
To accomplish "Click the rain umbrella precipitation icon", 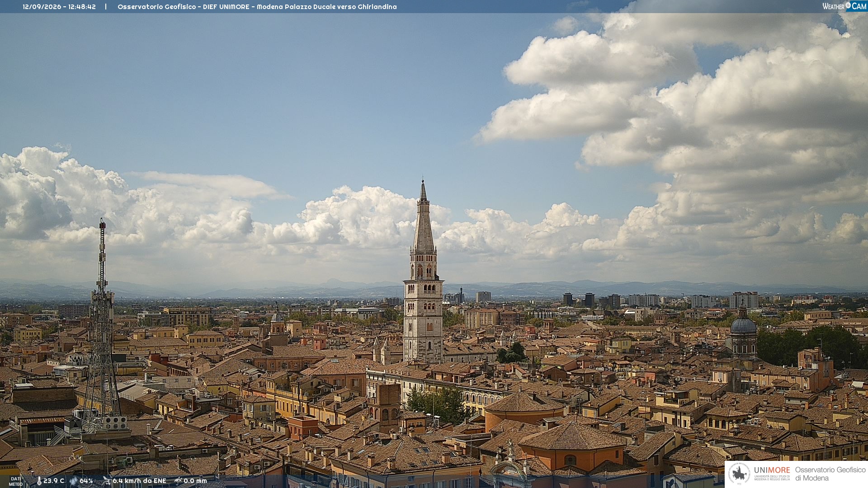I will [x=178, y=481].
